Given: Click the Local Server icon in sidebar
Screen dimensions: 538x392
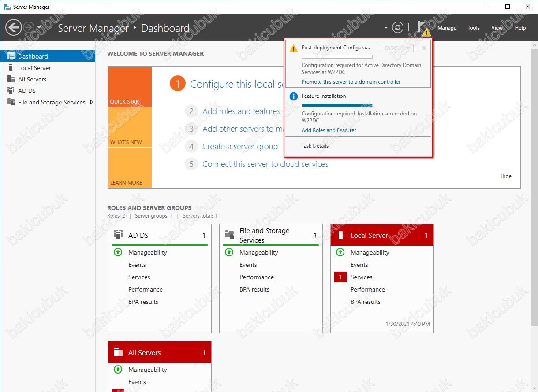Looking at the screenshot, I should pos(11,68).
